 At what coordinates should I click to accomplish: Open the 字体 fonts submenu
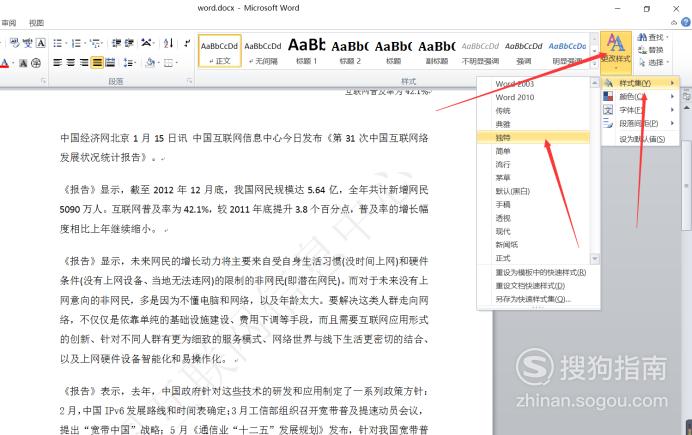[640, 110]
